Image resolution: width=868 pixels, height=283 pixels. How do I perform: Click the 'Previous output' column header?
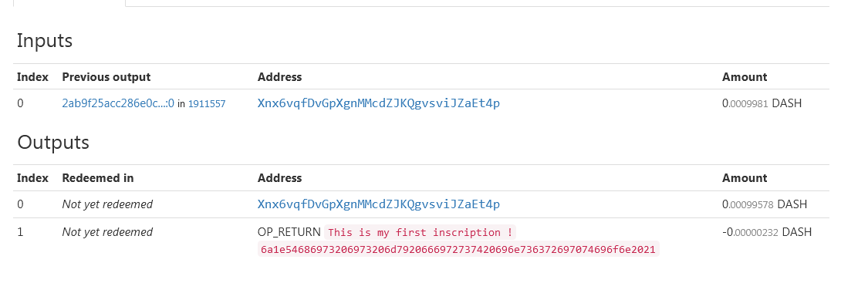click(x=106, y=77)
